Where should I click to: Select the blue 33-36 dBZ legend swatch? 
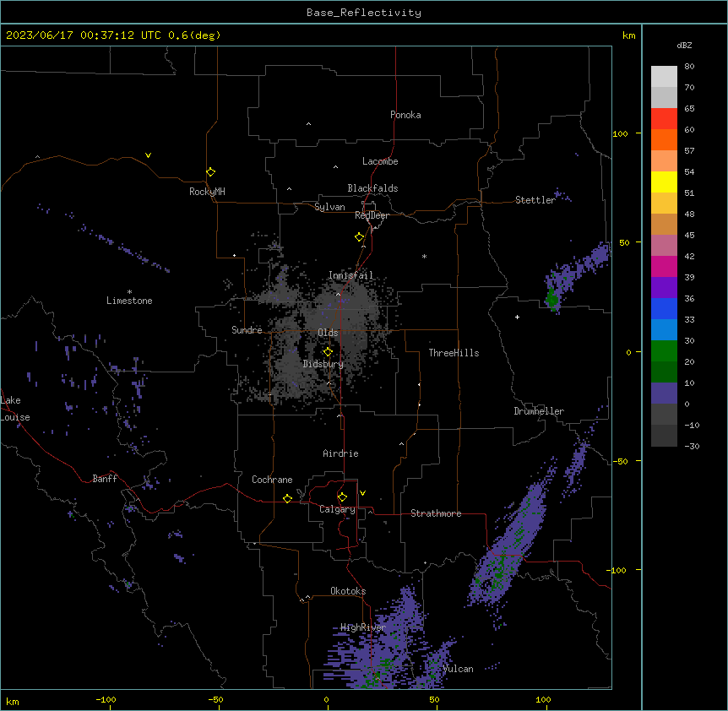click(664, 308)
